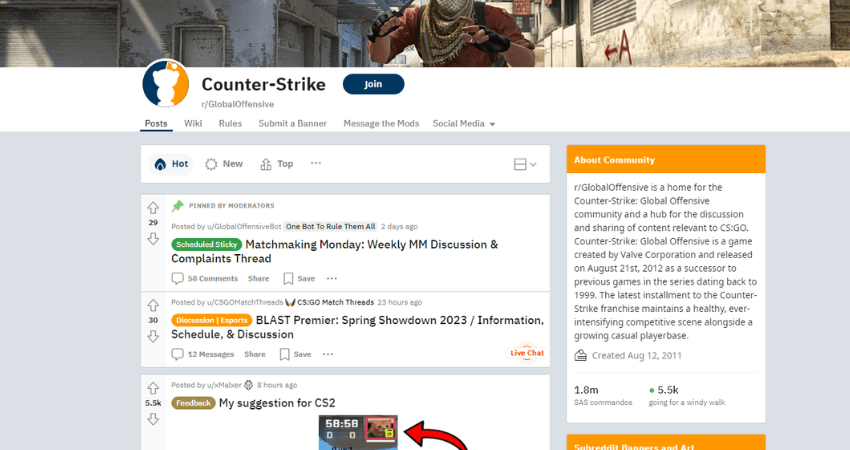Open the Wiki tab
The height and width of the screenshot is (450, 850).
point(193,124)
